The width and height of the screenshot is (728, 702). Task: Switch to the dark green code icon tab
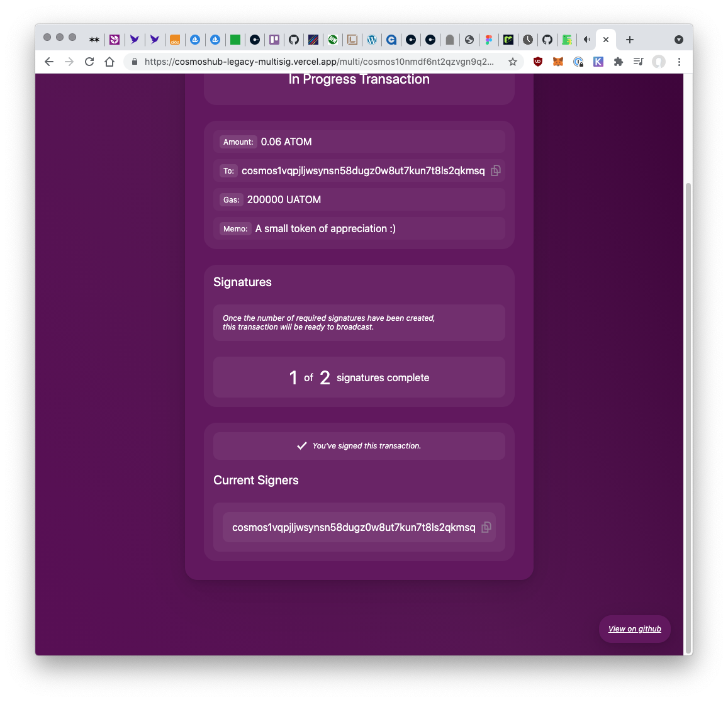pos(508,40)
